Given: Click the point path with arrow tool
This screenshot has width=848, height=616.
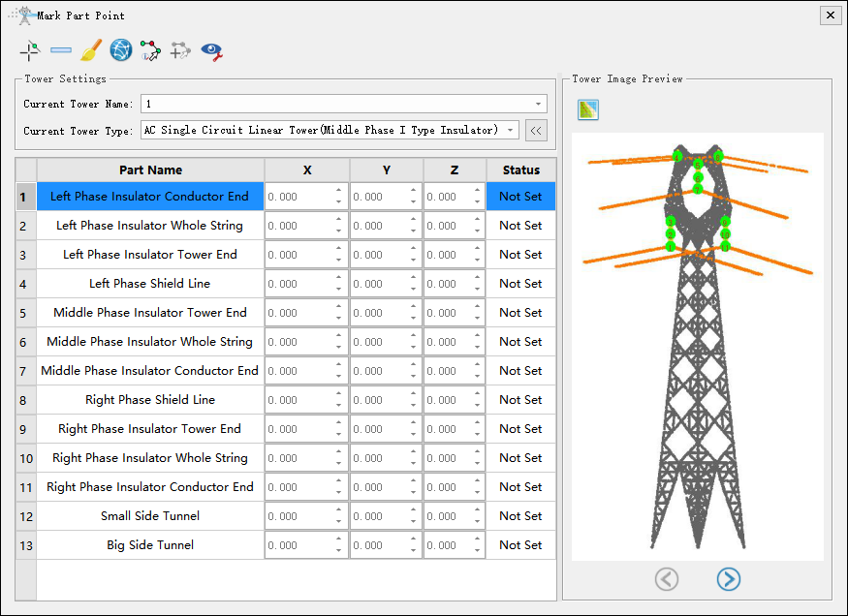Looking at the screenshot, I should pyautogui.click(x=150, y=50).
